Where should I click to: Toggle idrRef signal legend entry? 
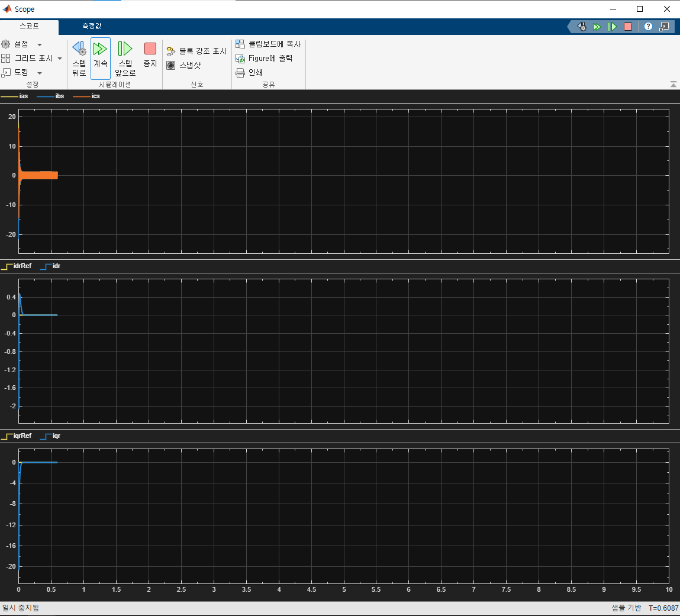(x=17, y=266)
